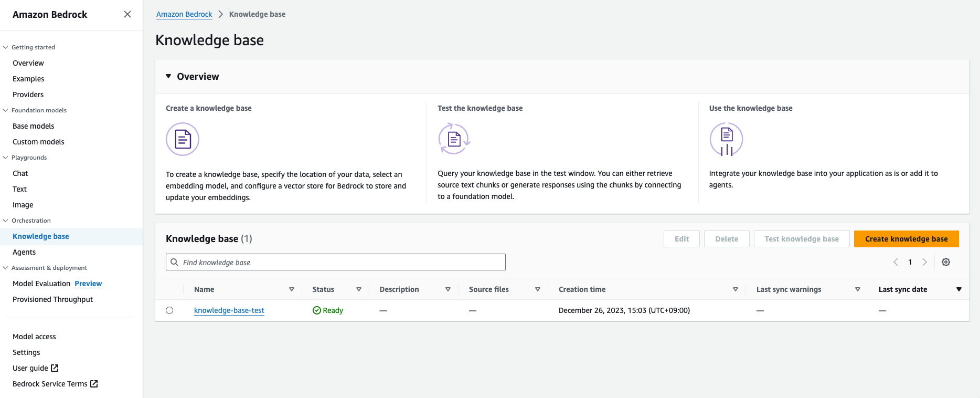The image size is (980, 398).
Task: Open Overview in the sidebar
Action: pos(28,63)
